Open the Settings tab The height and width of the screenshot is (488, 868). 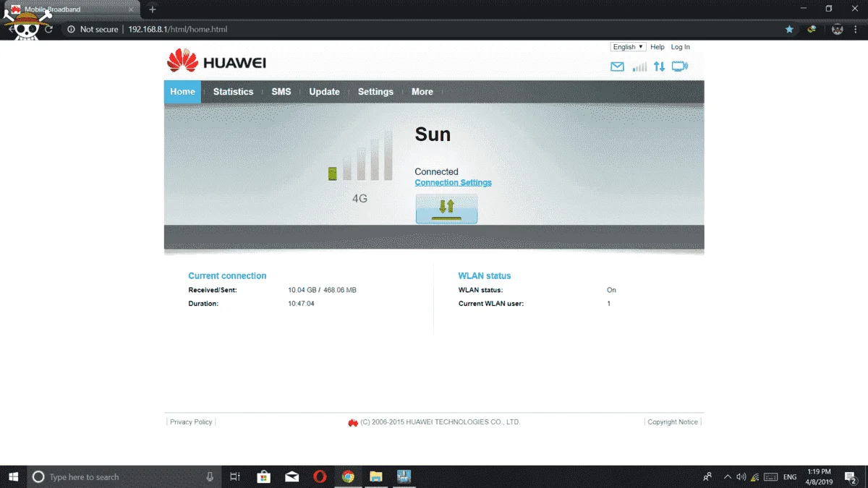pyautogui.click(x=375, y=92)
